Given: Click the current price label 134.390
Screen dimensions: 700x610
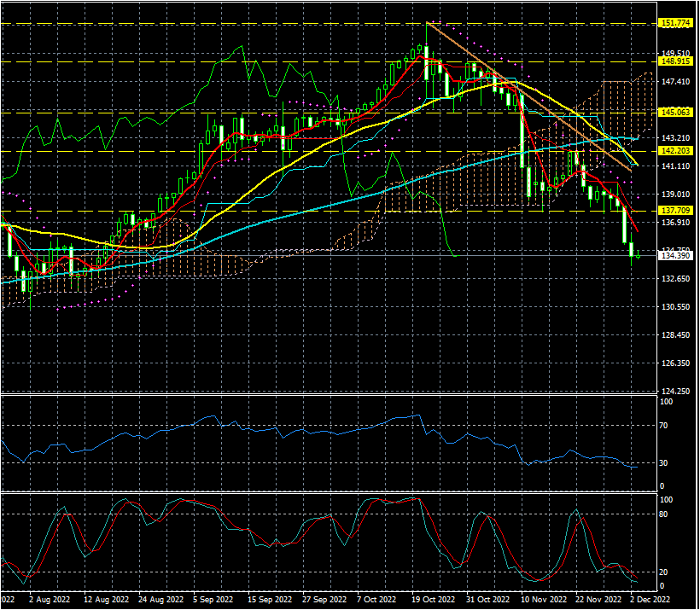Looking at the screenshot, I should point(676,256).
